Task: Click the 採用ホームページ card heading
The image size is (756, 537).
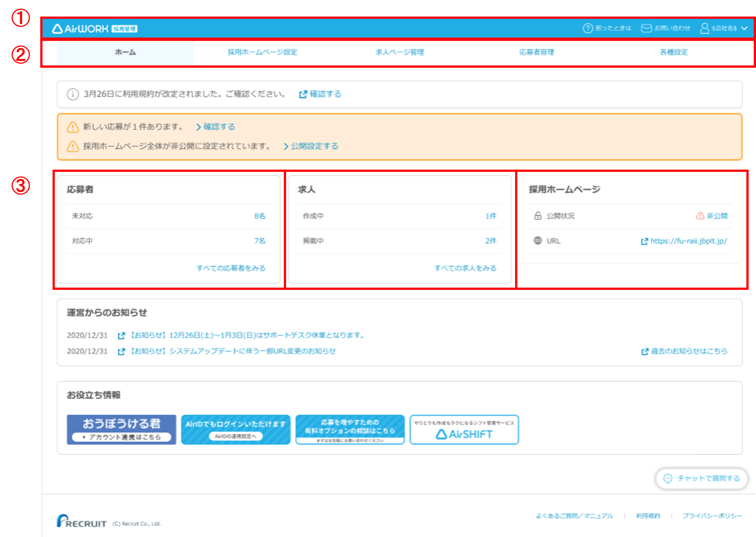Action: 564,190
